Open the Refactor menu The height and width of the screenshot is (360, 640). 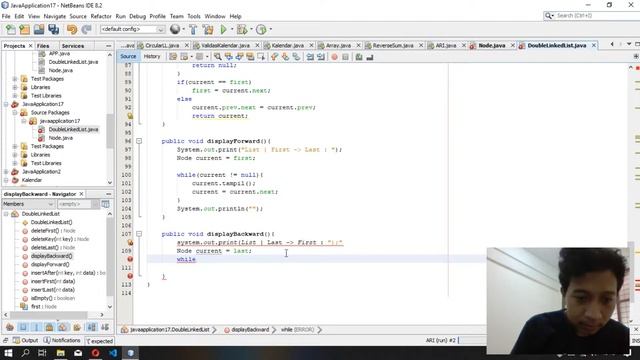pyautogui.click(x=101, y=16)
